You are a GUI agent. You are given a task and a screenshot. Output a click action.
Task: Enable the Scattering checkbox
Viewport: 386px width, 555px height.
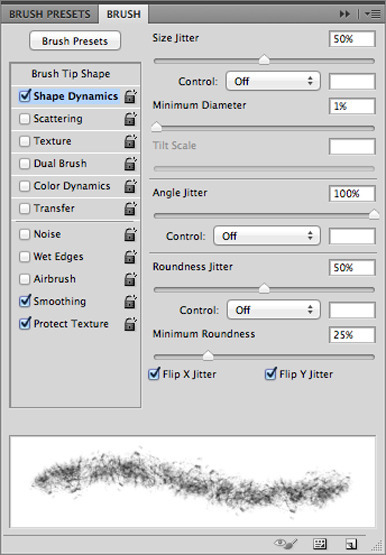24,119
